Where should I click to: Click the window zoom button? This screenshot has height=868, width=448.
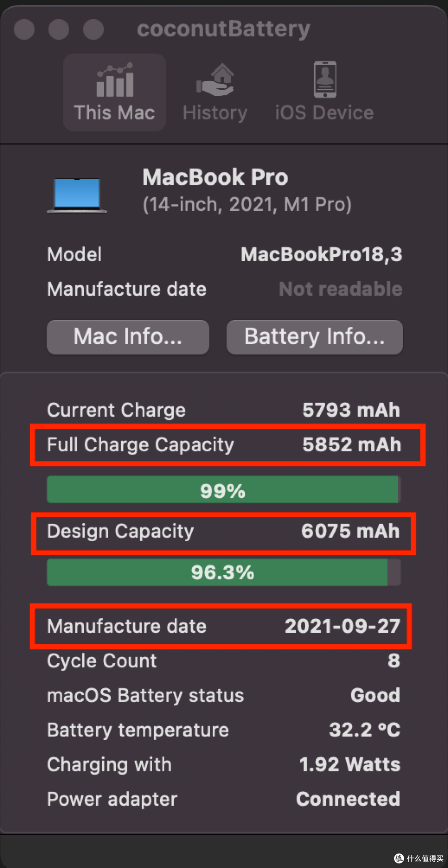click(93, 29)
